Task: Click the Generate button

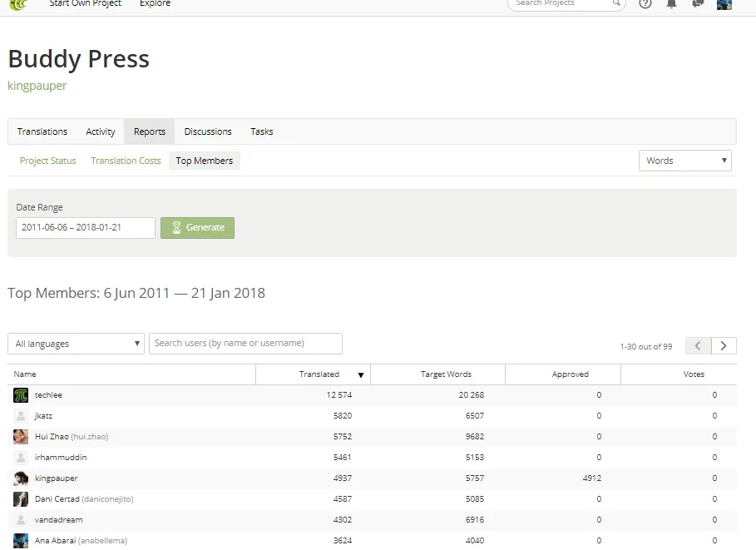Action: pyautogui.click(x=198, y=228)
